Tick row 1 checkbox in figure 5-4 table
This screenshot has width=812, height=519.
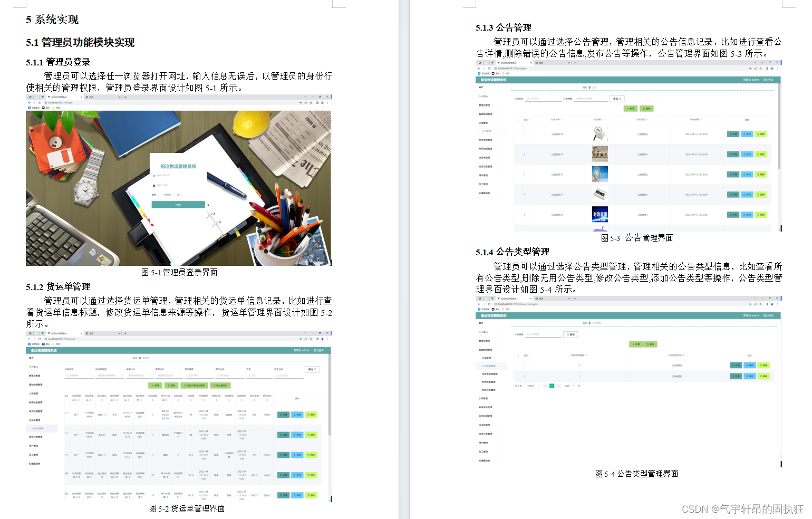click(518, 365)
